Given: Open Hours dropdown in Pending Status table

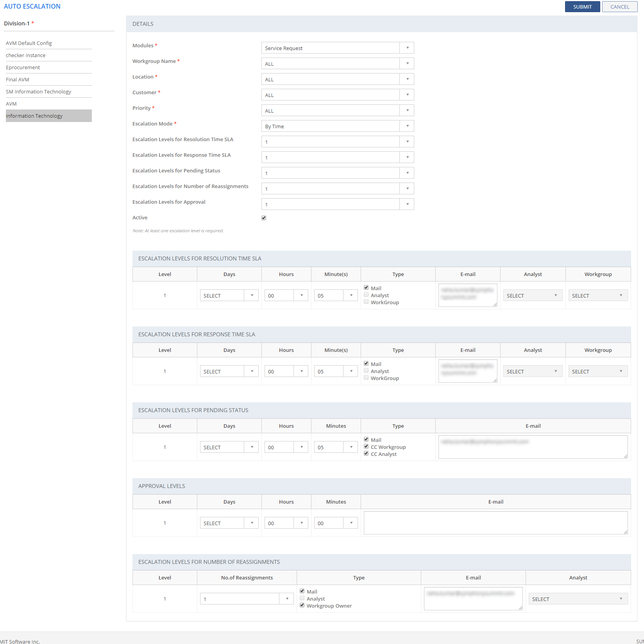Looking at the screenshot, I should 286,447.
